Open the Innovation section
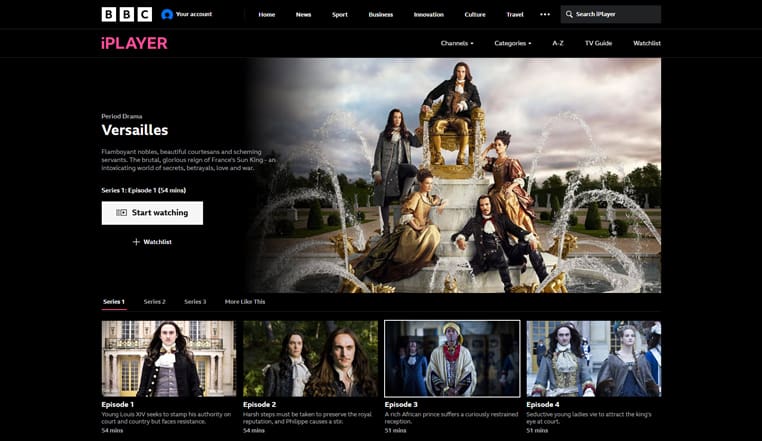Image resolution: width=762 pixels, height=441 pixels. tap(429, 15)
